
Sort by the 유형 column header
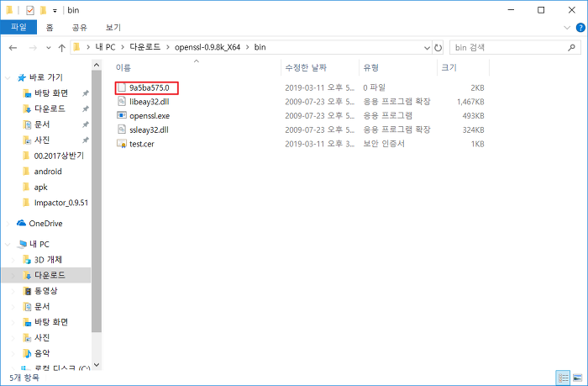click(x=371, y=67)
